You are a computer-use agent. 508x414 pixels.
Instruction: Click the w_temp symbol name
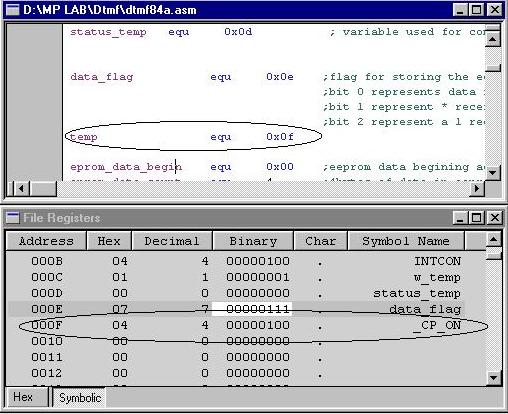[437, 277]
